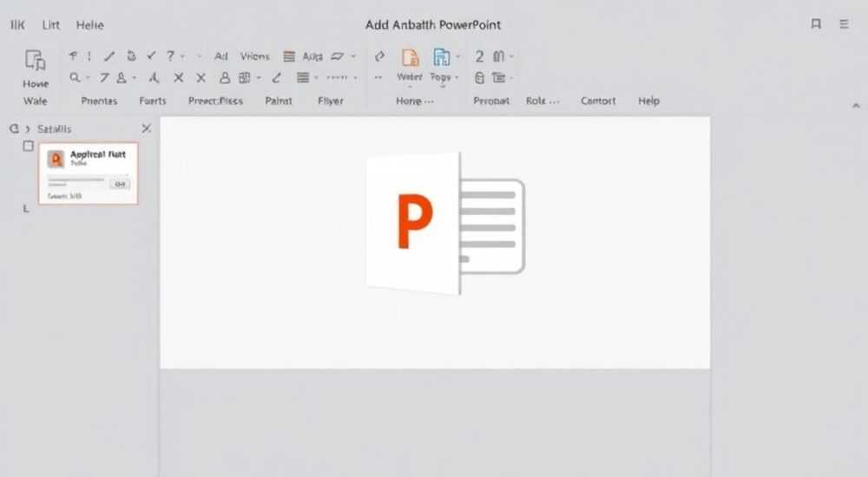
Task: Click the magnifier search icon in ribbon
Action: tap(75, 77)
